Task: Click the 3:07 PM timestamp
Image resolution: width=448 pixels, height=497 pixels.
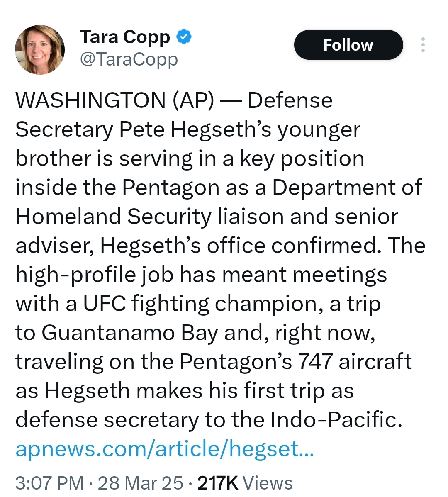Action: [x=49, y=483]
